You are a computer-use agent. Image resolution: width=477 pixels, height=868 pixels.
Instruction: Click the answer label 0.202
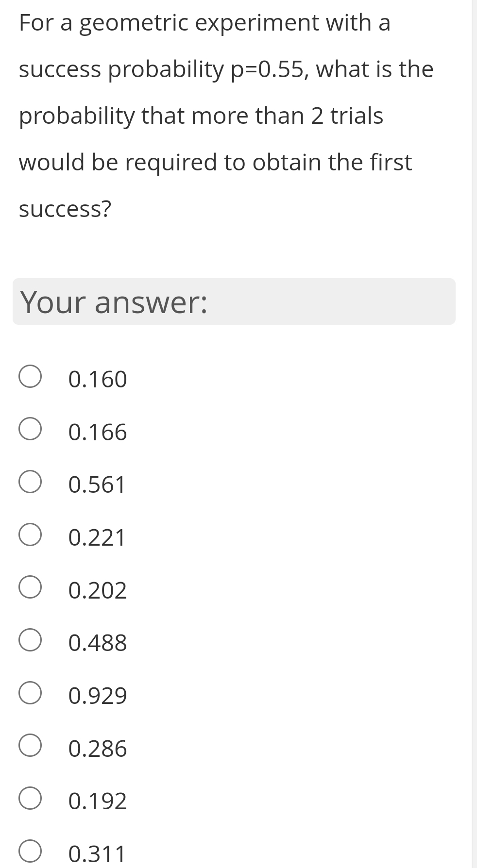tap(97, 589)
